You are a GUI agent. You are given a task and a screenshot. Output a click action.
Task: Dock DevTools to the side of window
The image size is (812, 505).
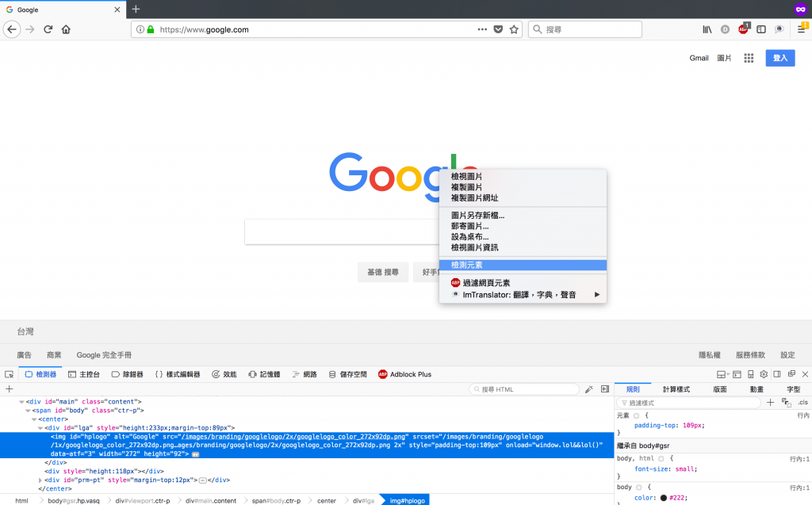[777, 374]
